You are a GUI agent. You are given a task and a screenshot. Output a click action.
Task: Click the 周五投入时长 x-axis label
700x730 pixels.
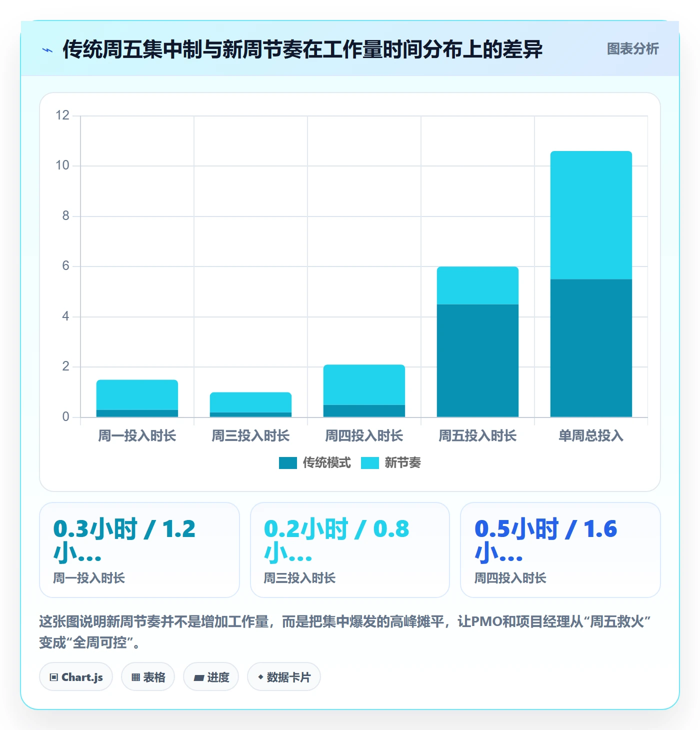tap(477, 436)
